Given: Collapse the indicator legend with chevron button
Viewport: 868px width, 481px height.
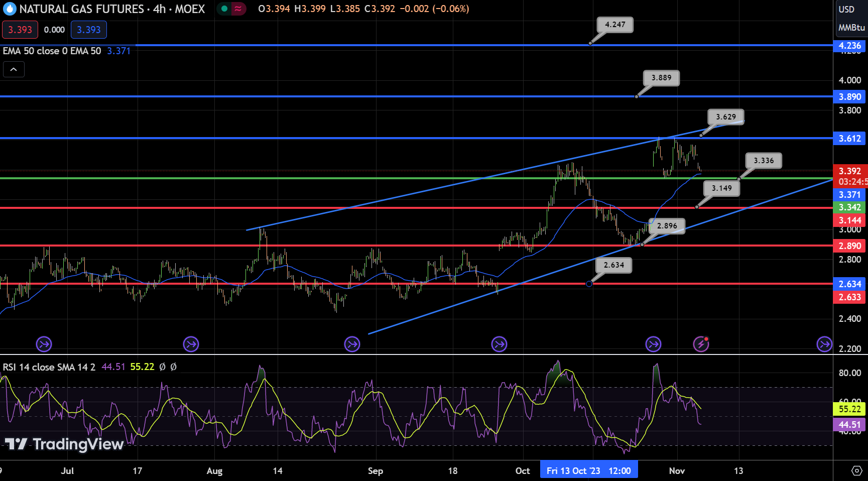Looking at the screenshot, I should coord(14,69).
